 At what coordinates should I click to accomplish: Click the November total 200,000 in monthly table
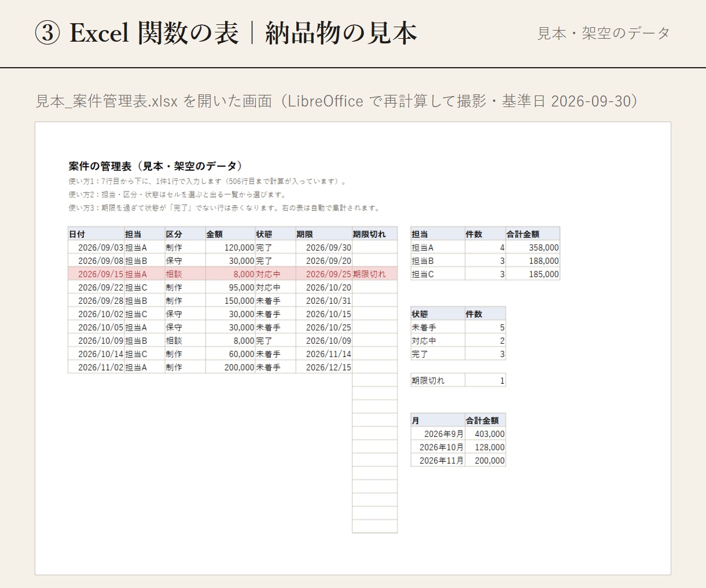click(x=486, y=460)
